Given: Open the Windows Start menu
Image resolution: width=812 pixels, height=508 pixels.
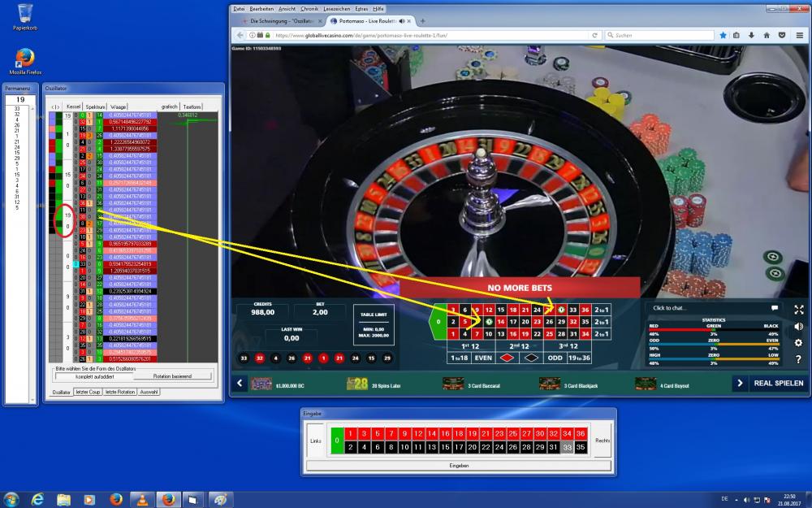Looking at the screenshot, I should (11, 500).
